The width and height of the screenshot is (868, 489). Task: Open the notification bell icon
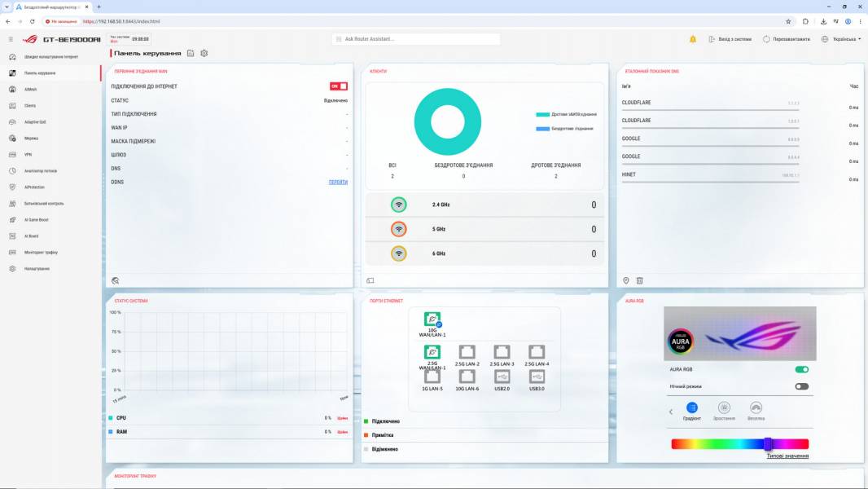[x=692, y=39]
